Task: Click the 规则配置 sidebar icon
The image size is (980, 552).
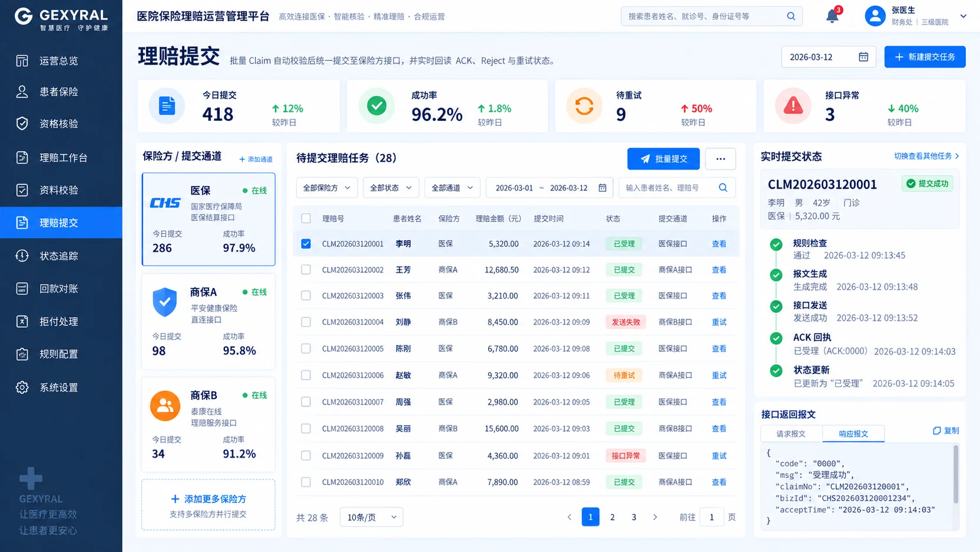Action: tap(22, 354)
